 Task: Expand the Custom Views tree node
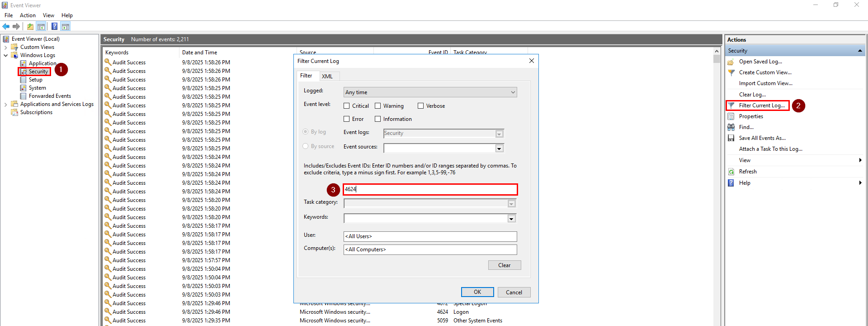pyautogui.click(x=5, y=47)
